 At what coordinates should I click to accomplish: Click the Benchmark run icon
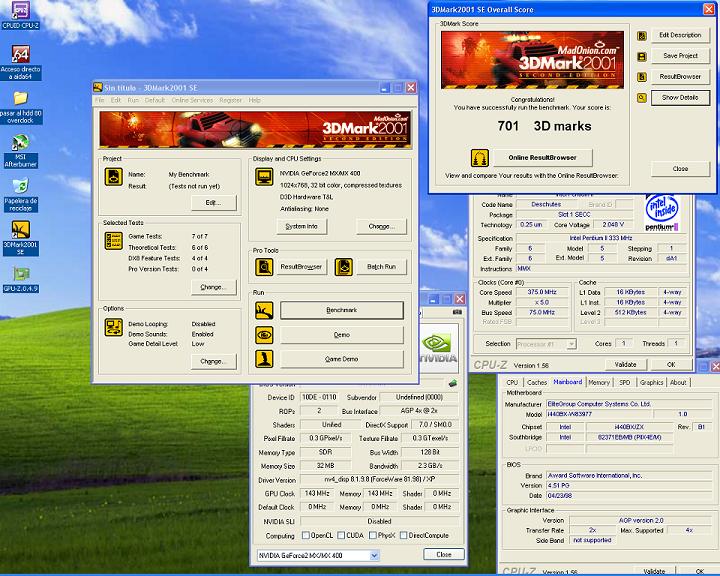tap(264, 311)
